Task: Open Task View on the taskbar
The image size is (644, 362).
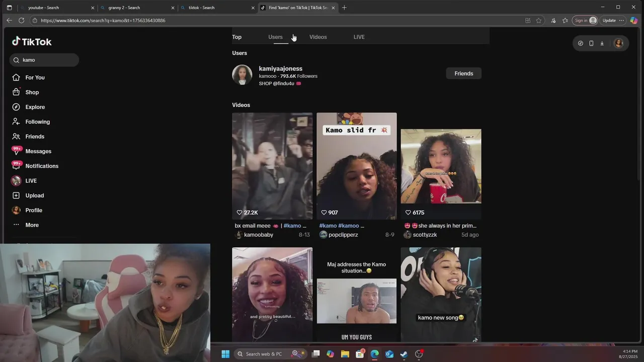Action: [x=316, y=354]
